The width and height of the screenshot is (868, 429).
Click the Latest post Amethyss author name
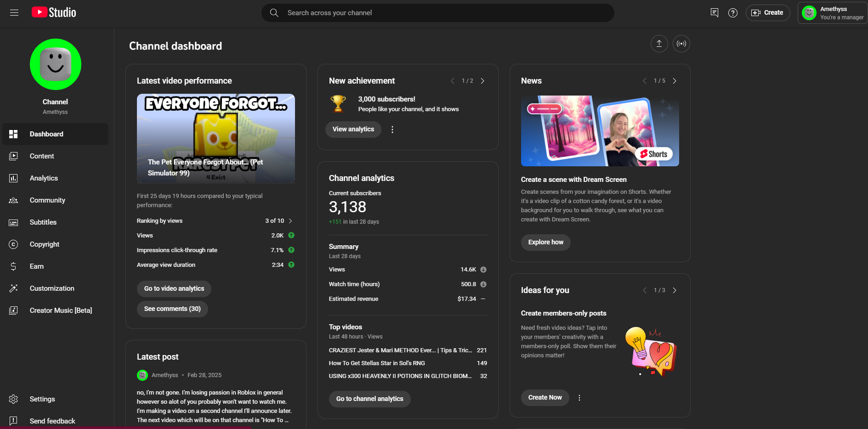click(165, 375)
